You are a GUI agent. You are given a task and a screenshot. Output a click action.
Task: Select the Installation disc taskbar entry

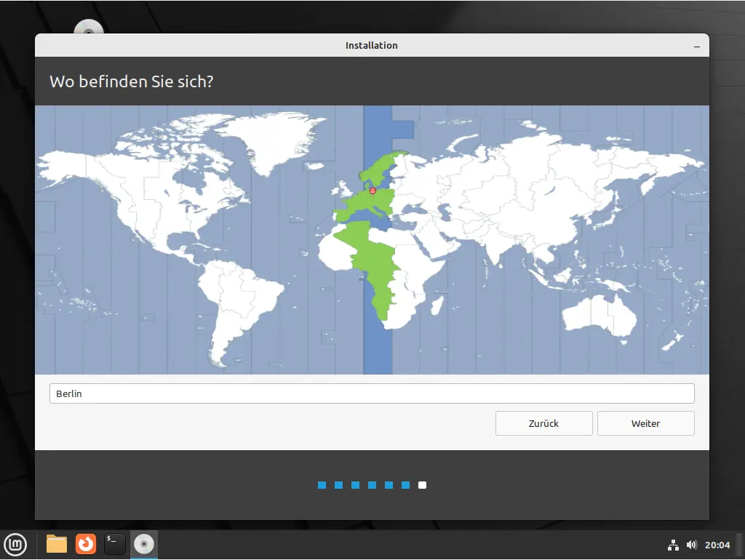click(x=144, y=544)
